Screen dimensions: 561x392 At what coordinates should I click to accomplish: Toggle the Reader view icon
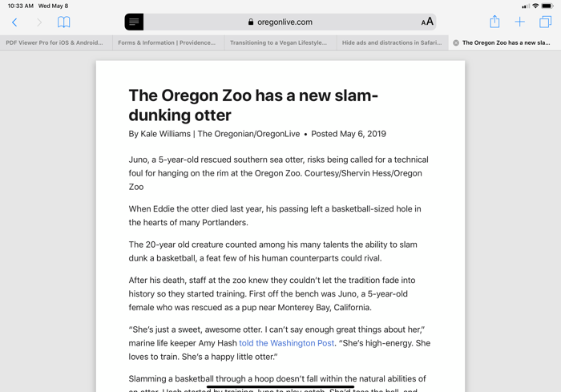click(134, 22)
